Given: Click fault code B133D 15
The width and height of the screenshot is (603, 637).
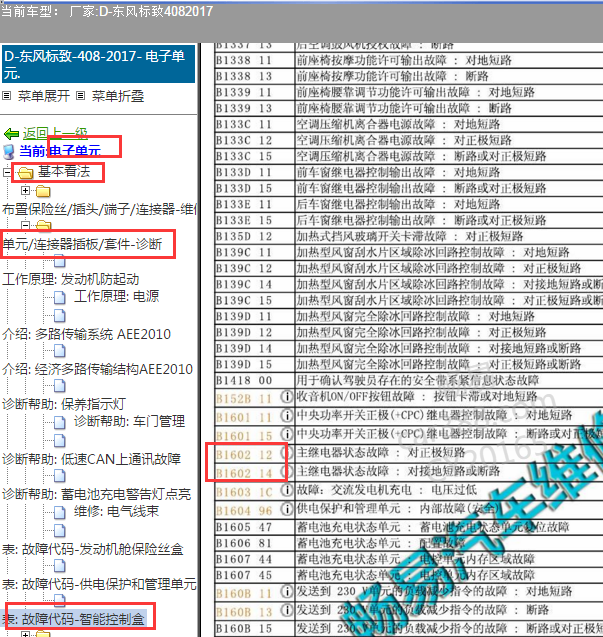Looking at the screenshot, I should (x=244, y=188).
